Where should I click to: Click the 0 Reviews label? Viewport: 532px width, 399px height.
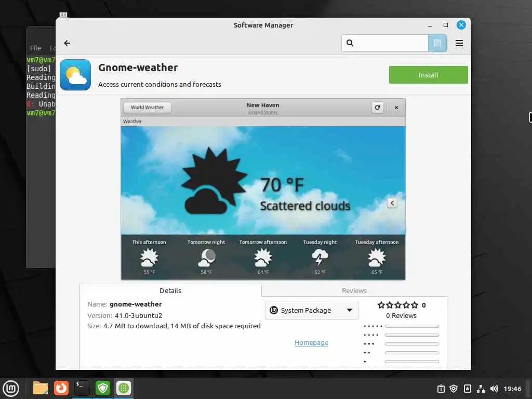[x=401, y=315]
